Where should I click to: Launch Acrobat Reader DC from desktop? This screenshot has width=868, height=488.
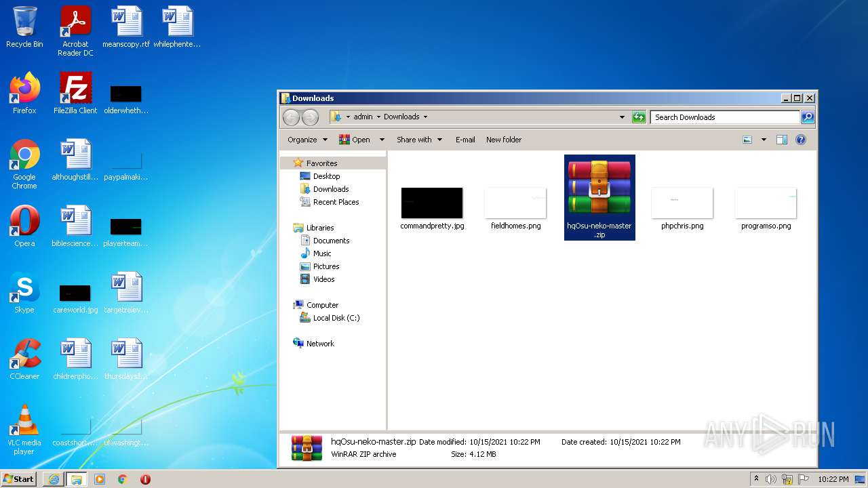[75, 31]
